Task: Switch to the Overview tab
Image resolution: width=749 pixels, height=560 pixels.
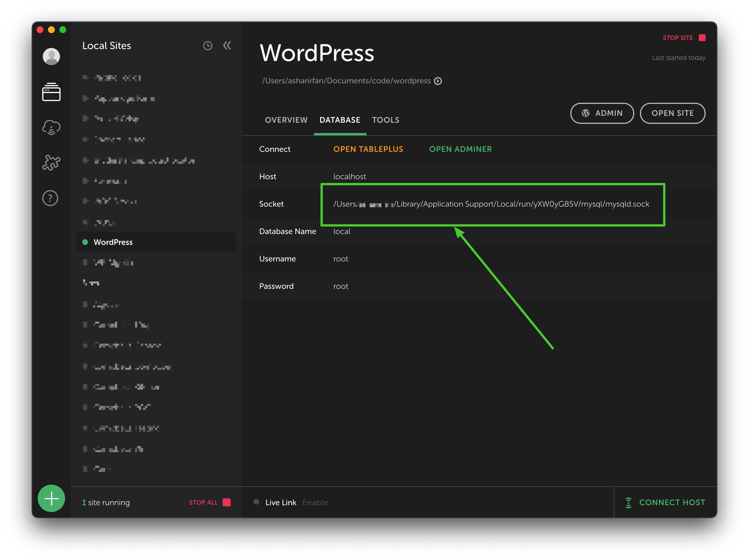Action: [286, 120]
